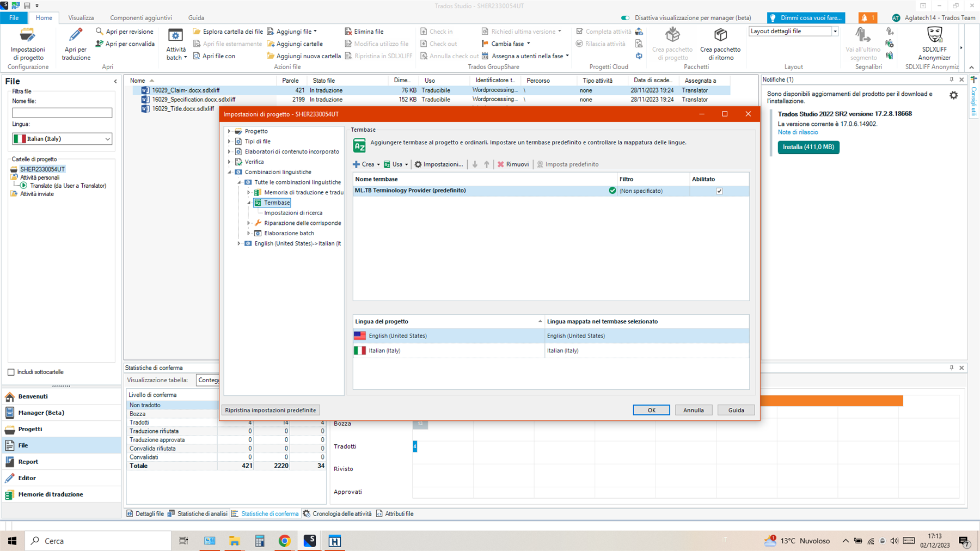This screenshot has width=980, height=551.
Task: Open Editor view in sidebar
Action: click(x=61, y=478)
